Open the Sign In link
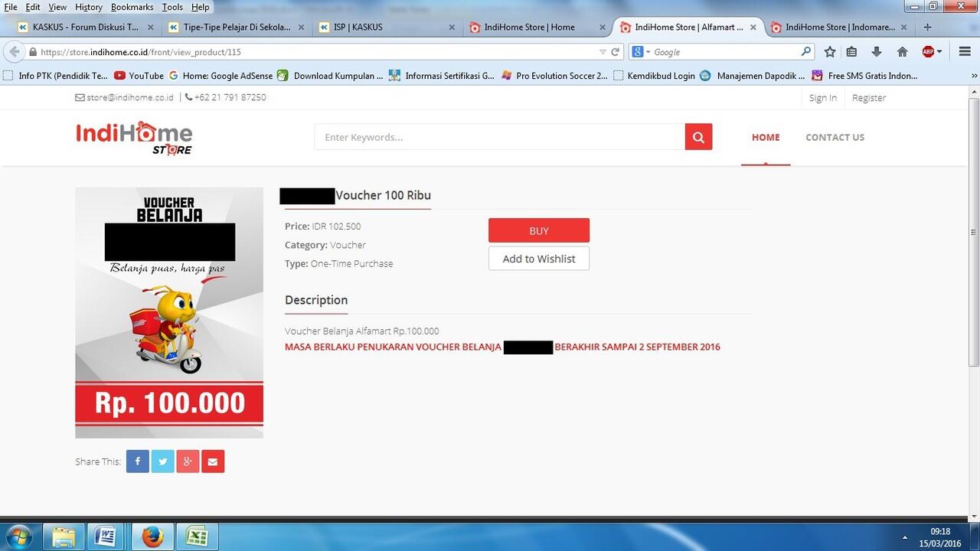Viewport: 980px width, 551px height. [823, 98]
